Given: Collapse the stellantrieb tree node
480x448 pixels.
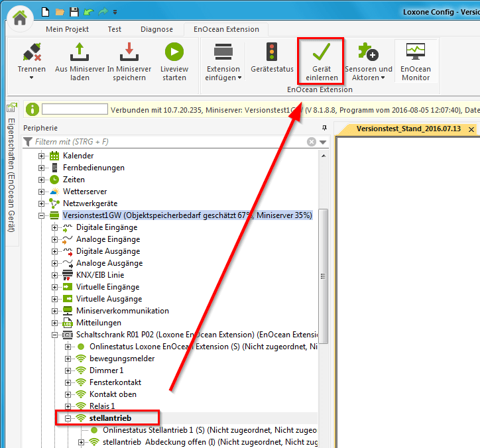Looking at the screenshot, I should [68, 418].
